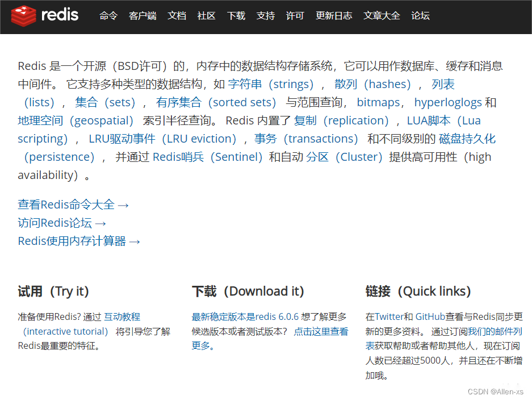Open the 集合 (sets) link
The image size is (532, 400).
(x=105, y=102)
